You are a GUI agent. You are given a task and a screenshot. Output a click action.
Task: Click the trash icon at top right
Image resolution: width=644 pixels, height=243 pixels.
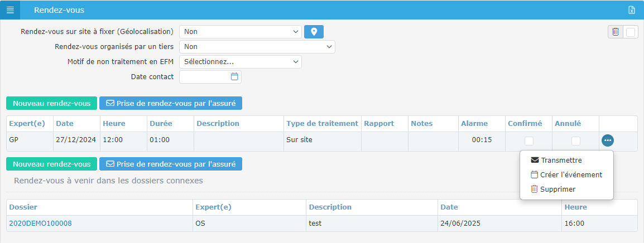616,32
